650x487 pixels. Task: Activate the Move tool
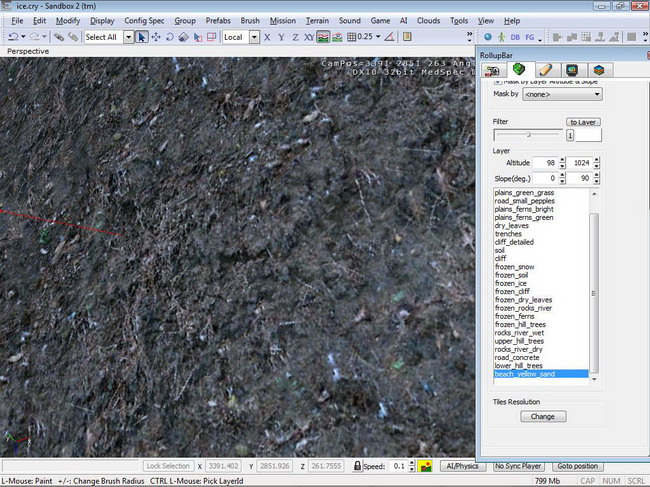[156, 37]
